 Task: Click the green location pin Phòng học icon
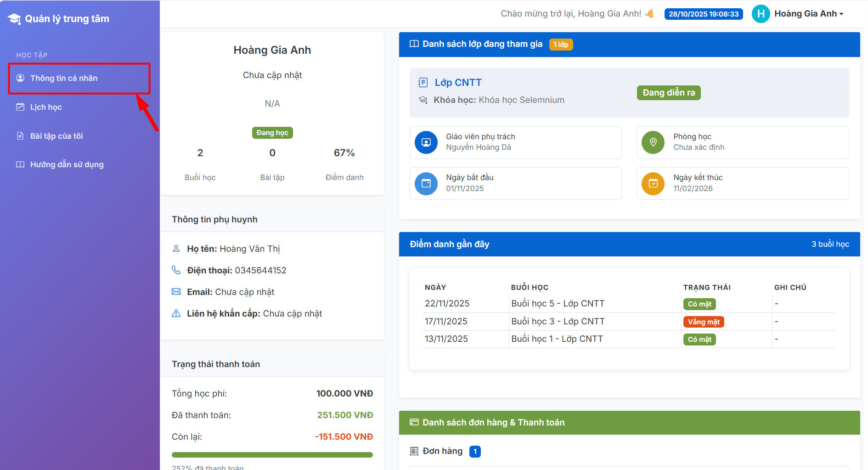(x=653, y=142)
